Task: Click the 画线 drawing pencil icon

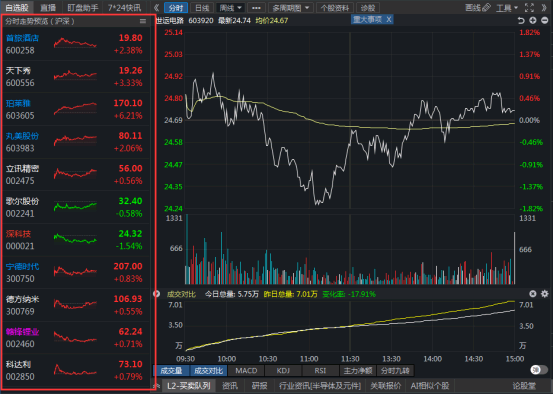Action: (x=487, y=7)
